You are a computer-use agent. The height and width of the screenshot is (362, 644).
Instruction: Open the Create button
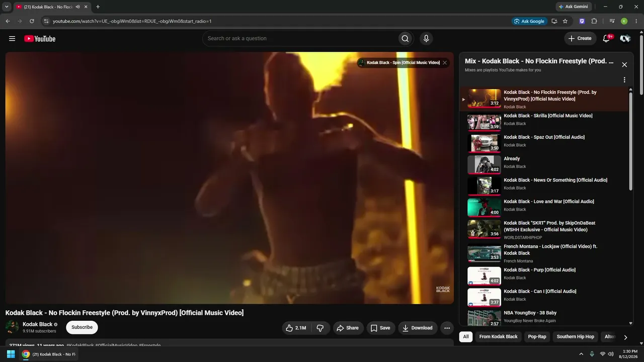tap(580, 38)
